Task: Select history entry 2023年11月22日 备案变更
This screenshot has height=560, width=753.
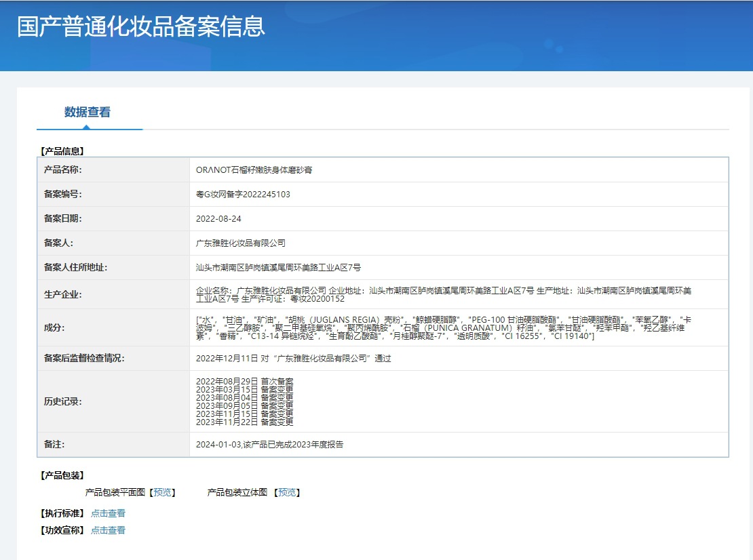Action: [x=244, y=422]
